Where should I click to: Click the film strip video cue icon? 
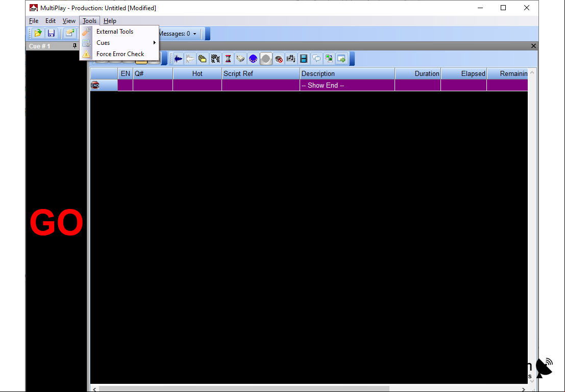point(304,59)
